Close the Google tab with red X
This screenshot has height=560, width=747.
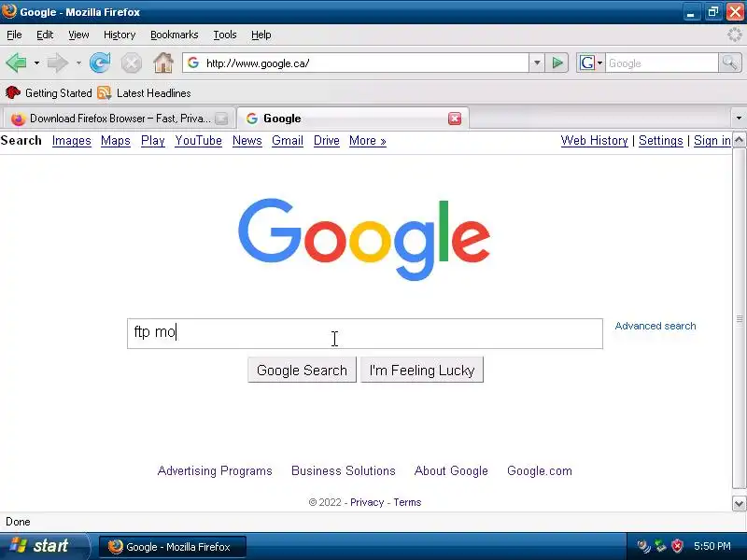(x=455, y=119)
